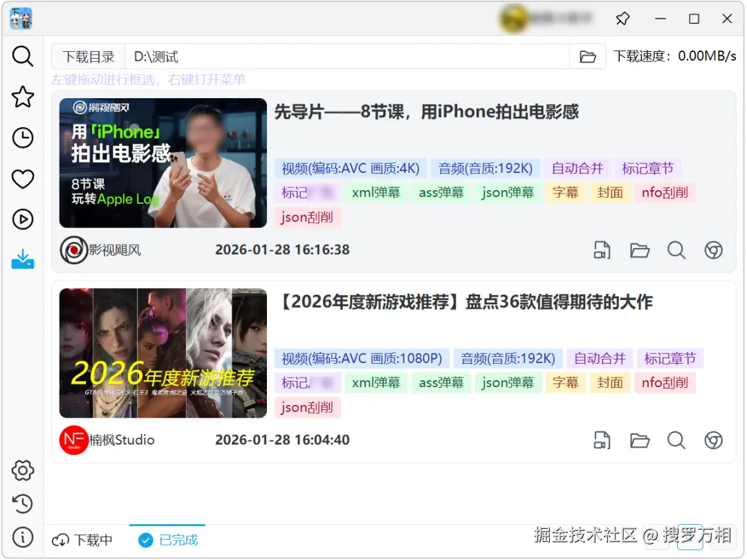Switch to 下载中 tab
Image resolution: width=747 pixels, height=560 pixels.
82,540
